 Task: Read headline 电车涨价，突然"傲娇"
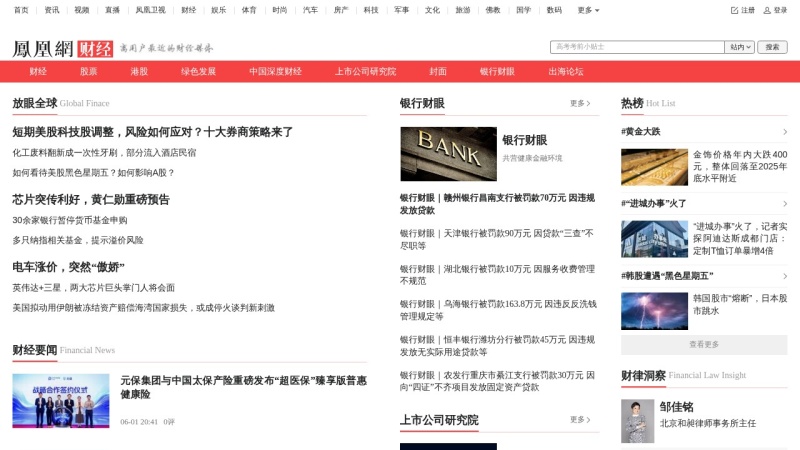(x=68, y=267)
